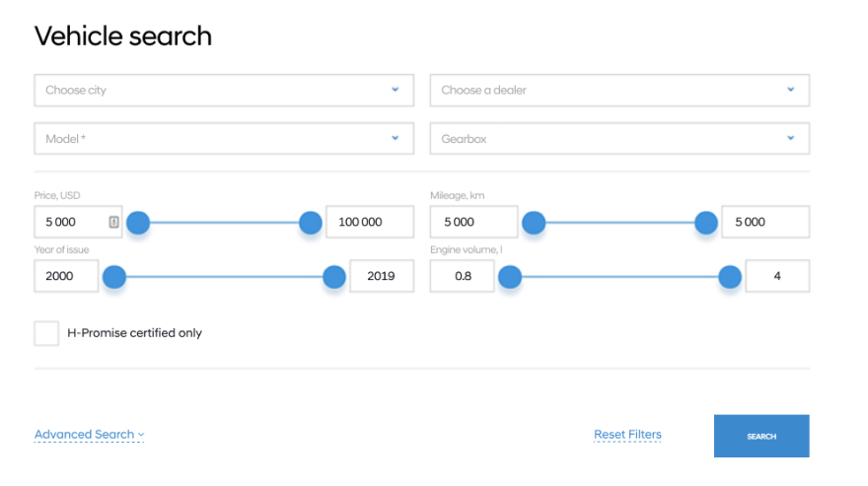Focus the minimum engine volume input 0.8
The image size is (868, 486).
(462, 277)
